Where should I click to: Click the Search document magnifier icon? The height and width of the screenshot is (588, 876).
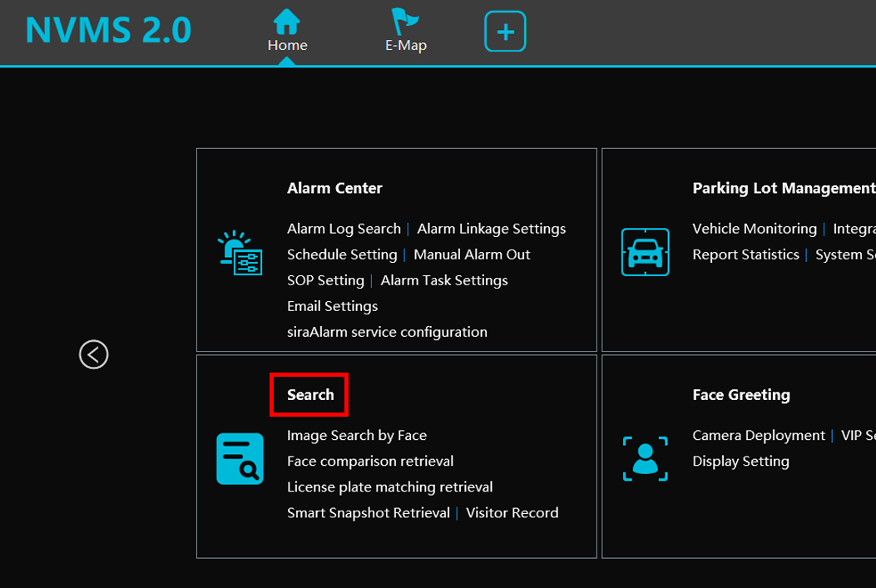240,458
